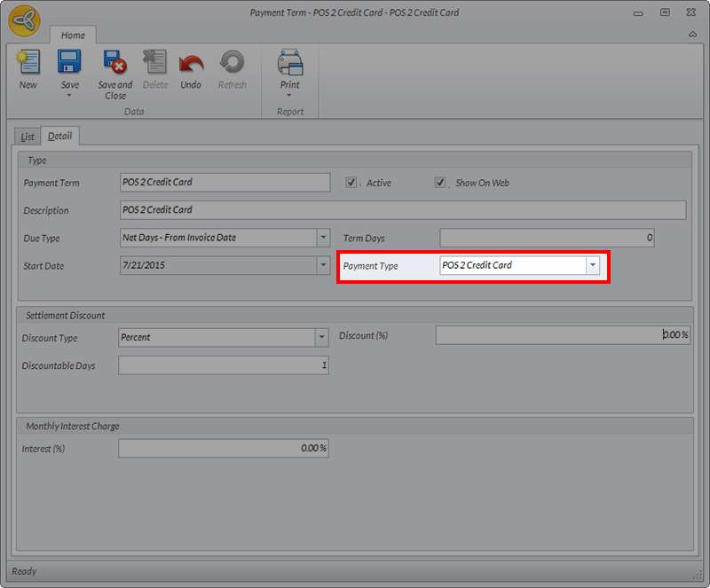710x588 pixels.
Task: Click the application logo orb
Action: (x=24, y=20)
